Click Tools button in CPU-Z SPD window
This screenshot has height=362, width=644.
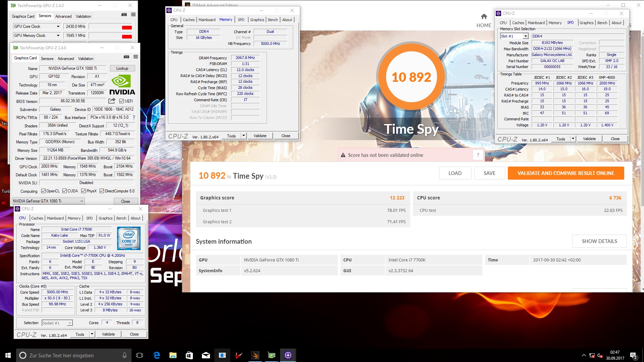click(x=560, y=139)
